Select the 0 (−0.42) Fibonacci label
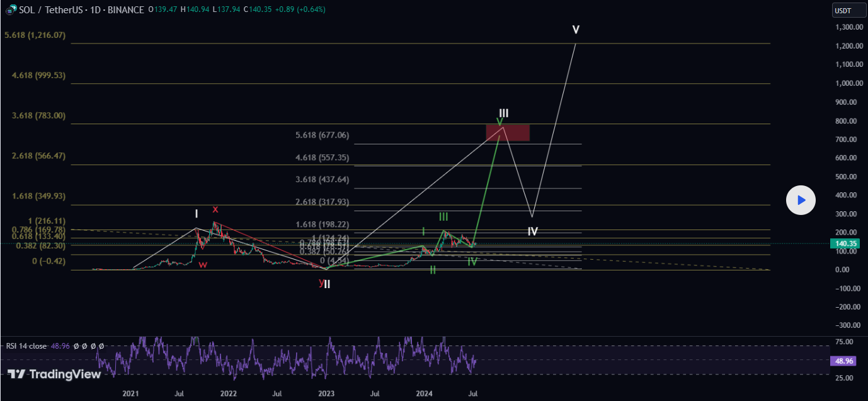 49,261
